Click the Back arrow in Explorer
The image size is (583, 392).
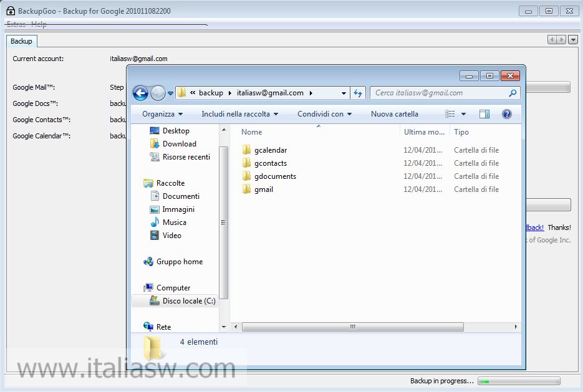pyautogui.click(x=140, y=93)
